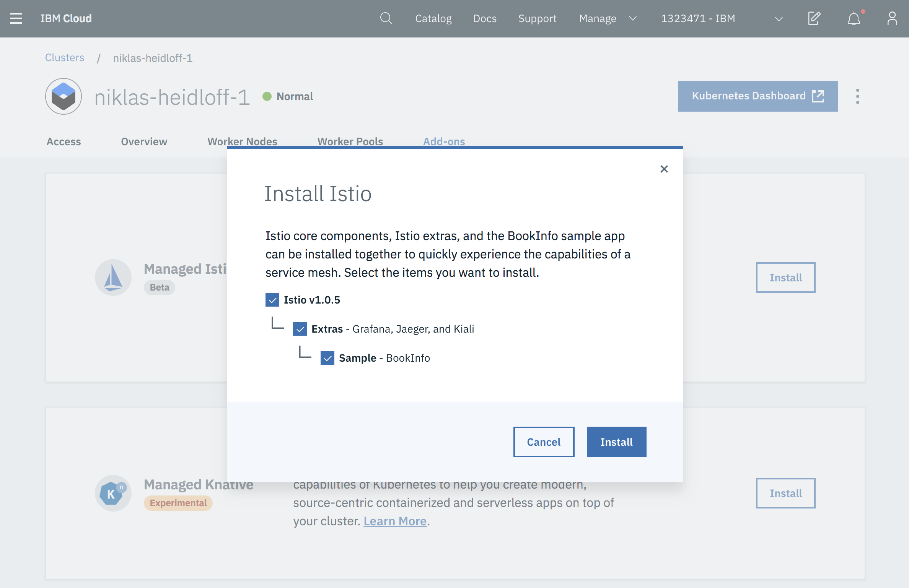Viewport: 909px width, 588px height.
Task: Open the user profile icon
Action: point(892,18)
